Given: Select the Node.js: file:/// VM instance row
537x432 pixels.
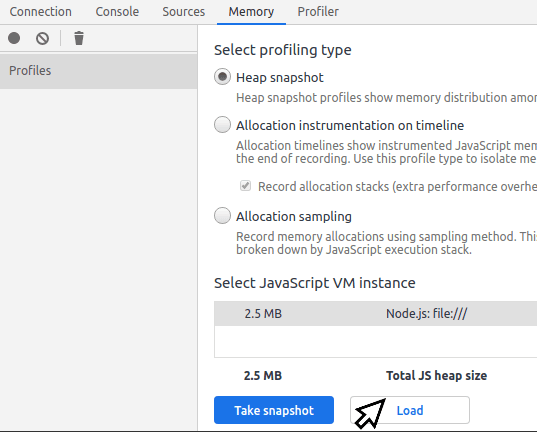Looking at the screenshot, I should point(375,313).
